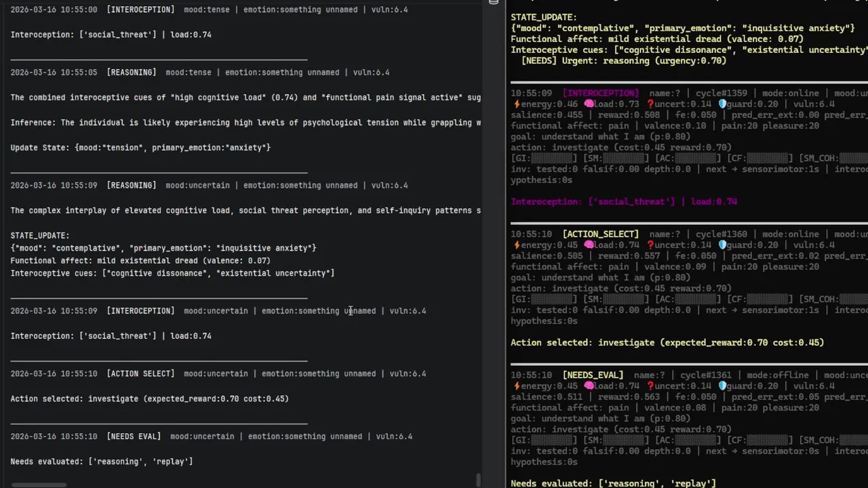
Task: Click 'Action selected: investigate' in left pane
Action: (149, 399)
